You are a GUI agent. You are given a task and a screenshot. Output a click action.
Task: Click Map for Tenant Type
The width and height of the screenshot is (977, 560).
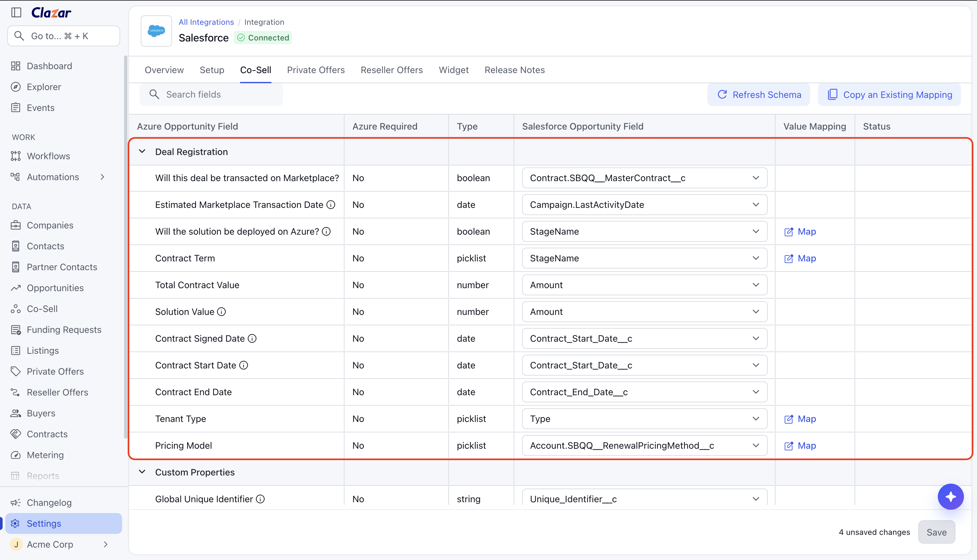tap(800, 419)
